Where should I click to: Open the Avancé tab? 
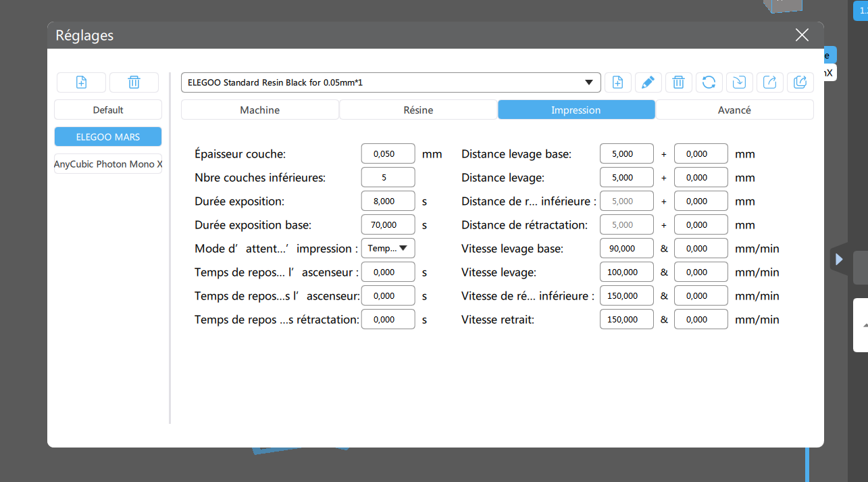pyautogui.click(x=734, y=110)
